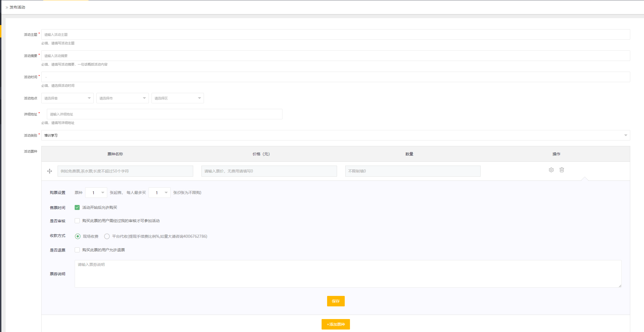Viewport: 644px width, 332px height.
Task: Focus the 活动主题 input field
Action: 336,34
